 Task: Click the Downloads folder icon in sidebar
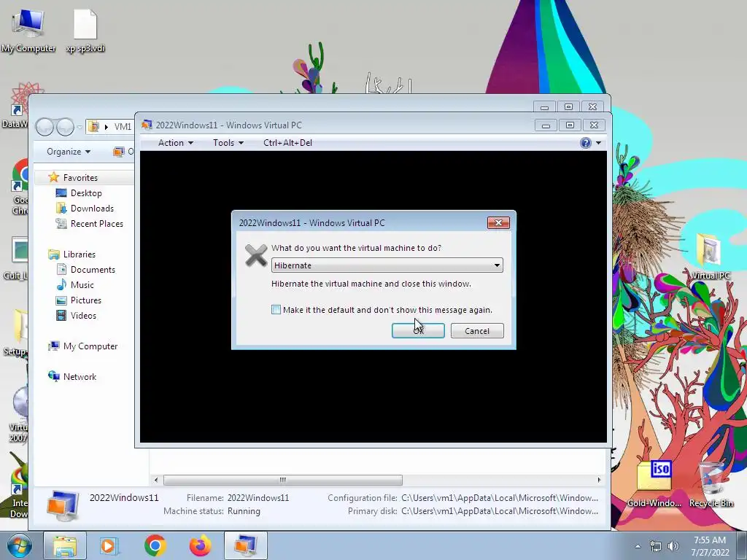[x=61, y=208]
